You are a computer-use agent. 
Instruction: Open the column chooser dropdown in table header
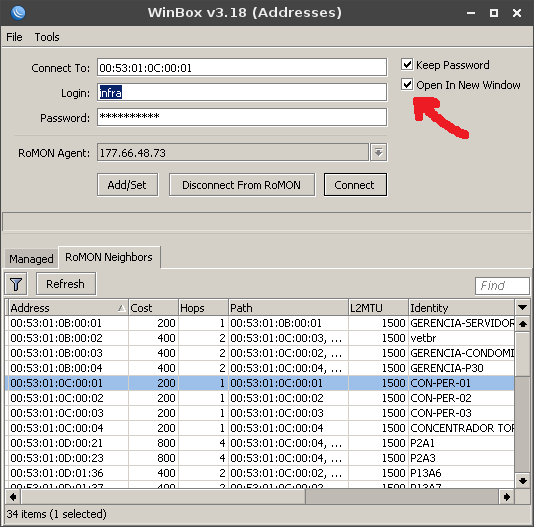(x=522, y=308)
